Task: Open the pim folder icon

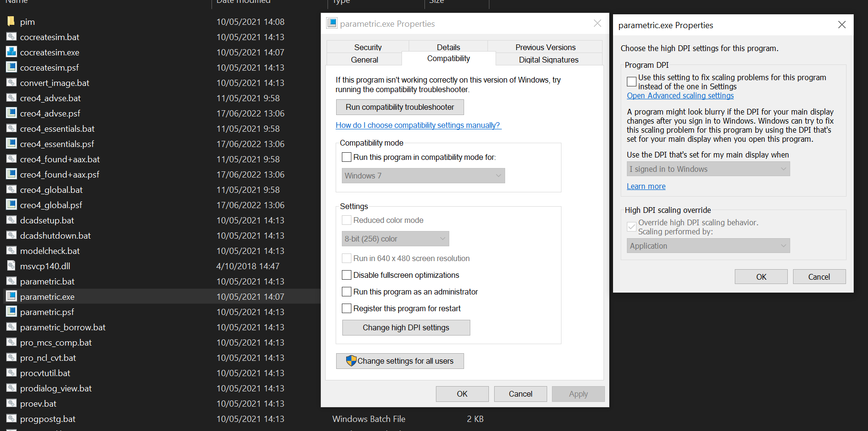Action: (11, 21)
